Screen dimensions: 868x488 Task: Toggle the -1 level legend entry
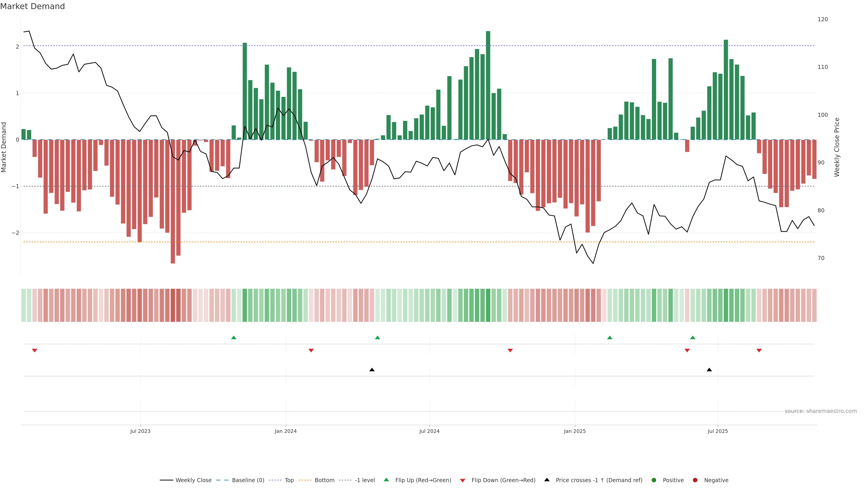[x=365, y=480]
